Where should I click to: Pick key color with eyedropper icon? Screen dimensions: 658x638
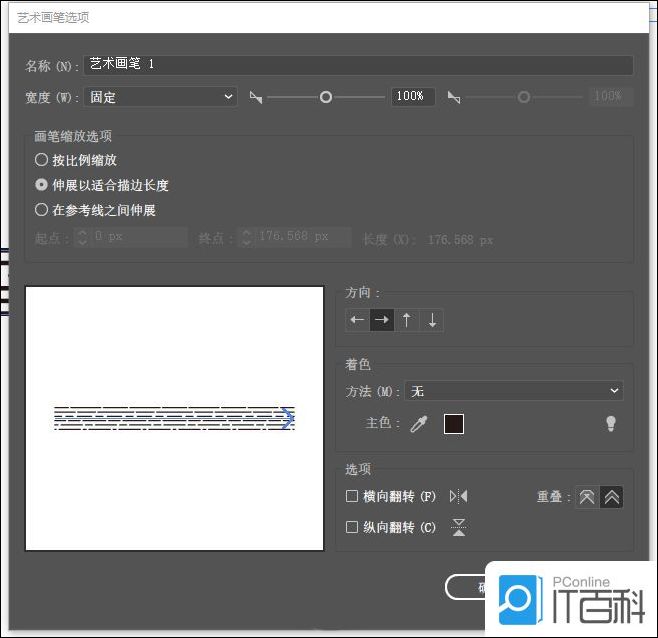419,424
